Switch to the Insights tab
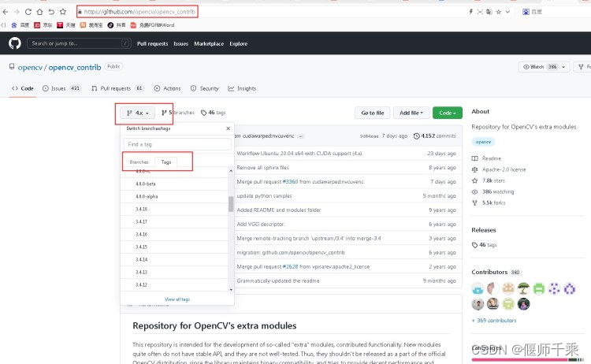Screen dimensions: 591x364 [x=242, y=88]
